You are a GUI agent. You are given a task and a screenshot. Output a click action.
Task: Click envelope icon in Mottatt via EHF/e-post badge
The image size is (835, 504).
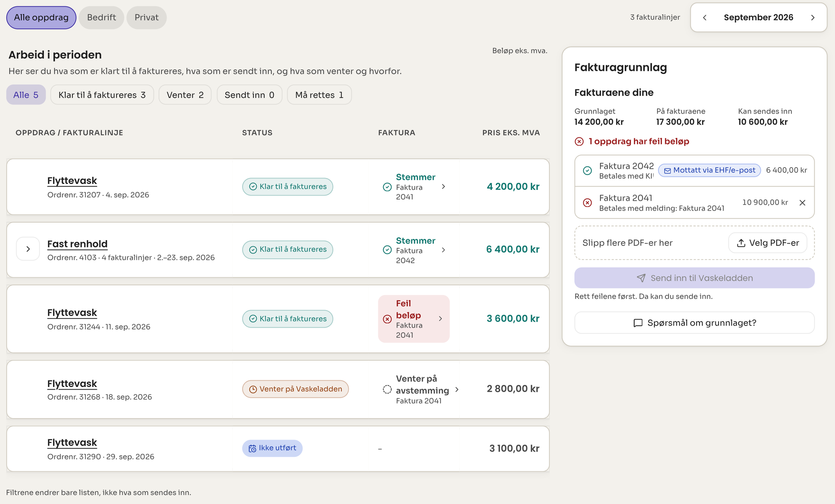pos(667,171)
